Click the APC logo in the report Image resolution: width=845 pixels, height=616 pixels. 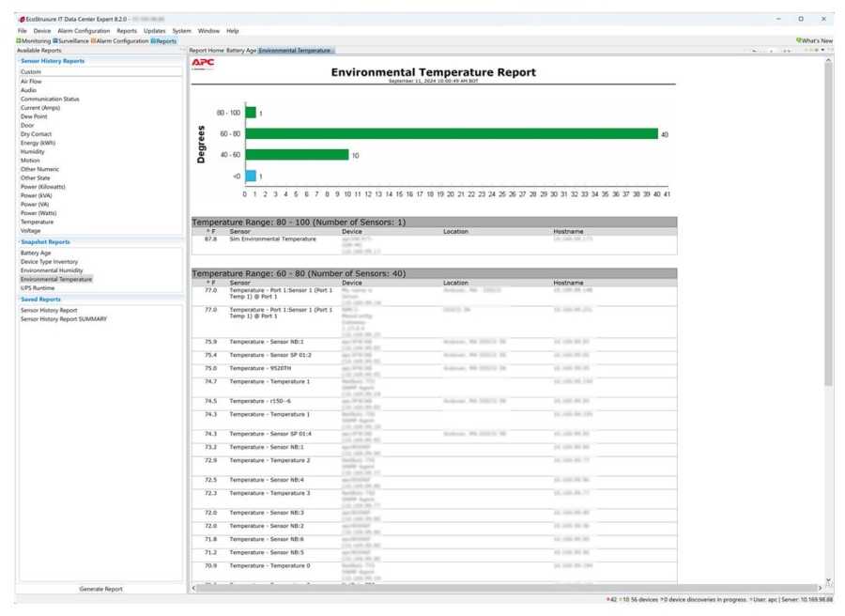pos(203,63)
